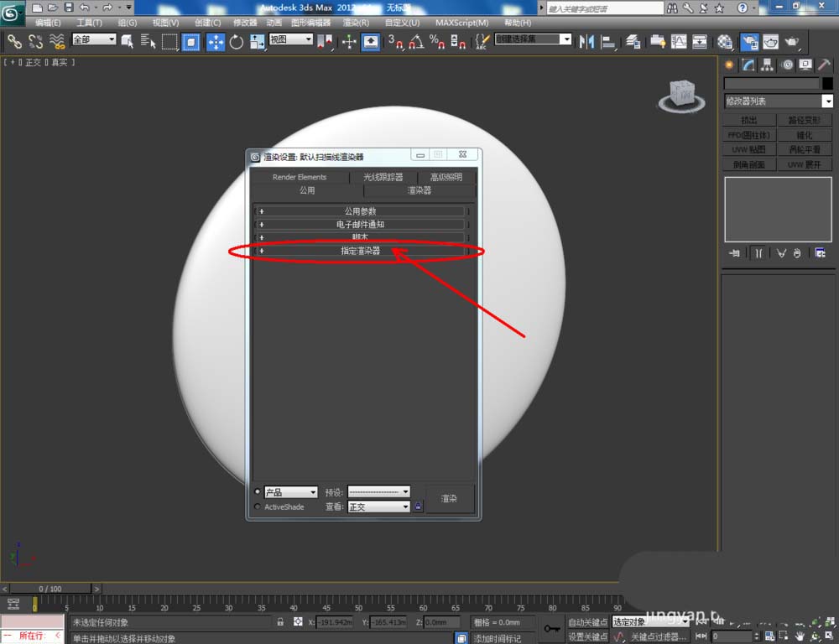839x644 pixels.
Task: Open the 预设 preset dropdown
Action: pos(378,492)
